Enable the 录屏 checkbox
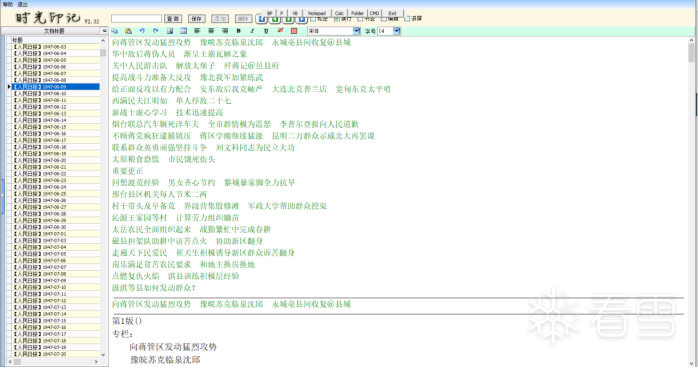The image size is (698, 368). click(407, 19)
